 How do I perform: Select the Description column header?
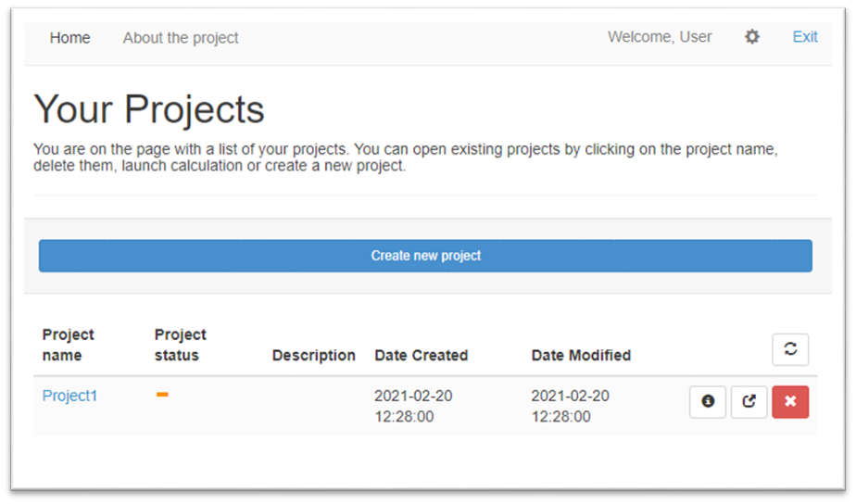pyautogui.click(x=313, y=355)
